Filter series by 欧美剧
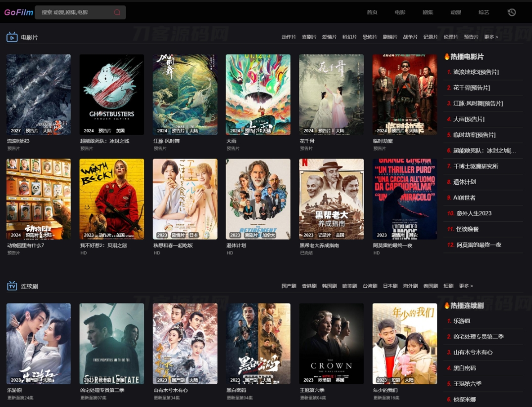 click(349, 286)
